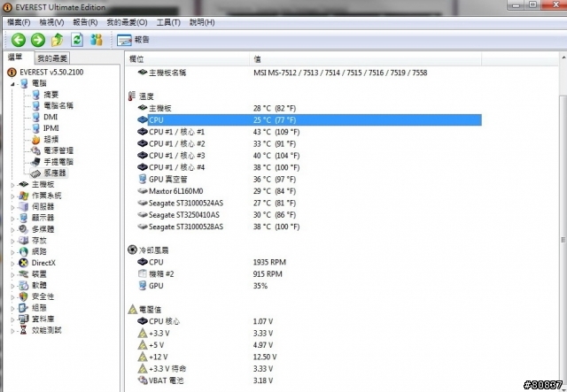Viewport: 567px width, 392px height.
Task: Open the 工具(T) menu
Action: (168, 22)
